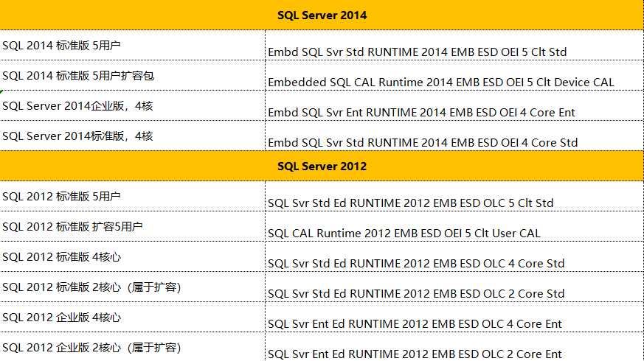This screenshot has height=361, width=644.
Task: Select the SQL Server 2014 header cell
Action: tap(322, 15)
